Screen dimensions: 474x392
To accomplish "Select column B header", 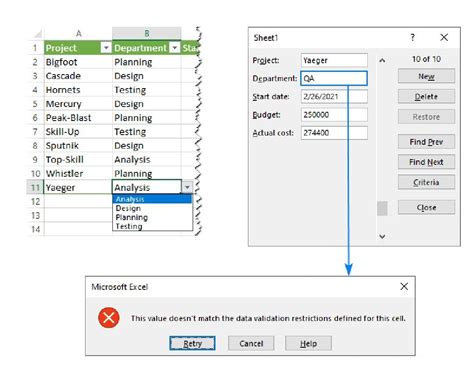I will pyautogui.click(x=147, y=33).
